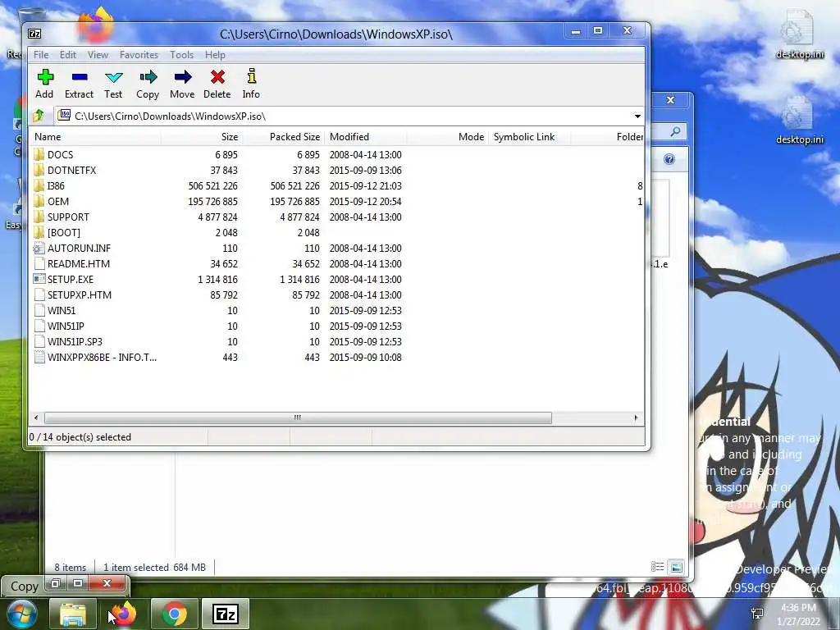Click the scrollbar right arrow
This screenshot has height=630, width=840.
click(636, 418)
